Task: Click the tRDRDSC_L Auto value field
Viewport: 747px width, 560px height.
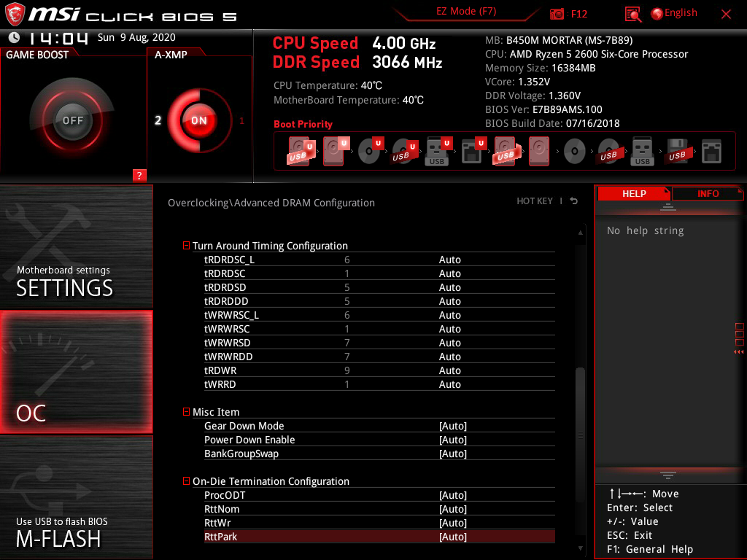Action: tap(449, 260)
